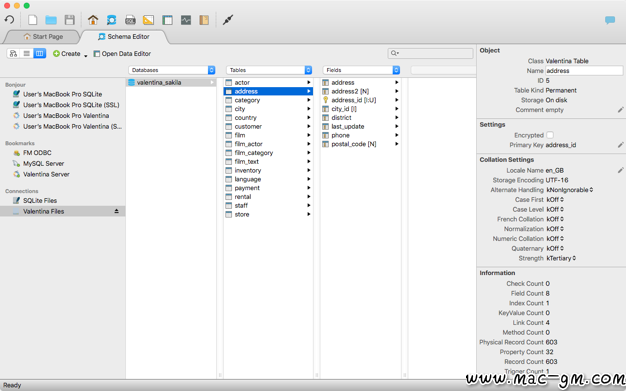
Task: Open the SQL editor toolbar icon
Action: (x=130, y=20)
